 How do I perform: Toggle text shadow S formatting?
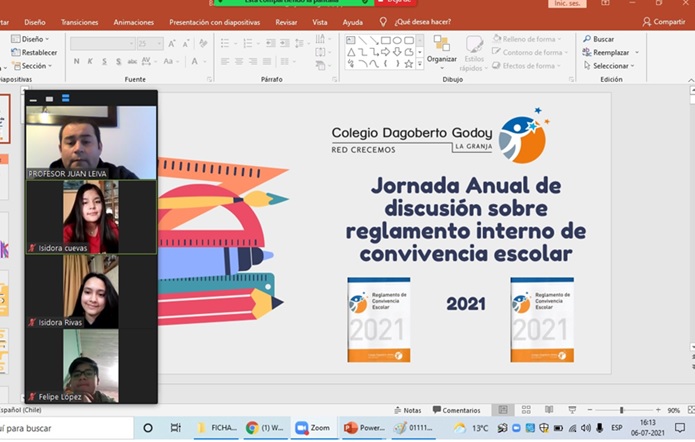click(x=118, y=61)
